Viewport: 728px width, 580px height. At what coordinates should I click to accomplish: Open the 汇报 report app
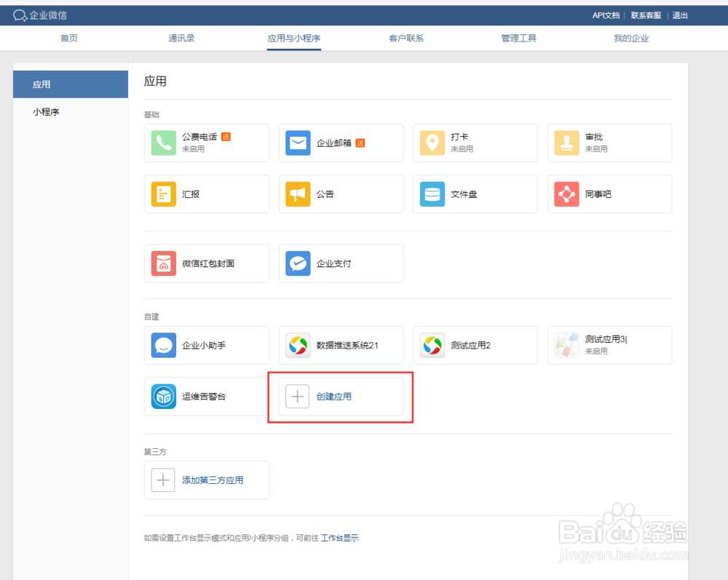(x=207, y=194)
